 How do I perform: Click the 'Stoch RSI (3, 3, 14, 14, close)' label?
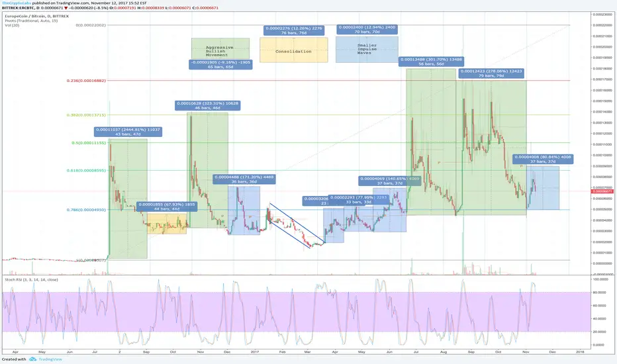pos(31,279)
